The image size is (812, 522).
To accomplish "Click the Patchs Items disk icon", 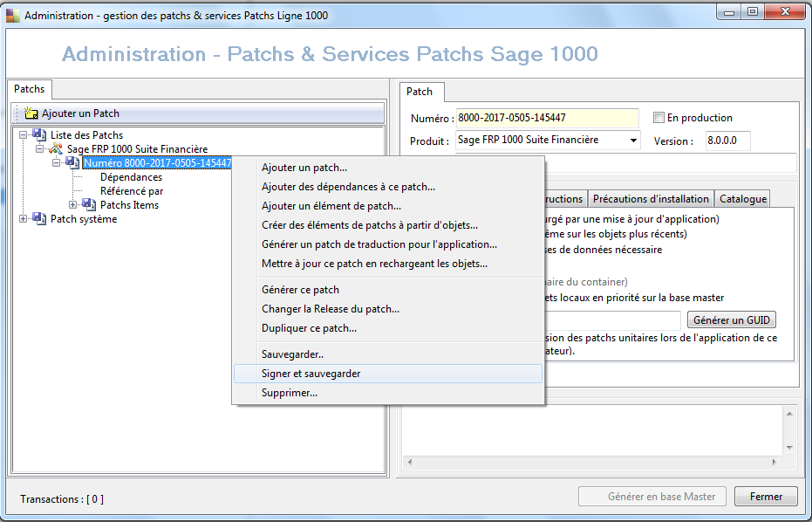I will (x=89, y=205).
